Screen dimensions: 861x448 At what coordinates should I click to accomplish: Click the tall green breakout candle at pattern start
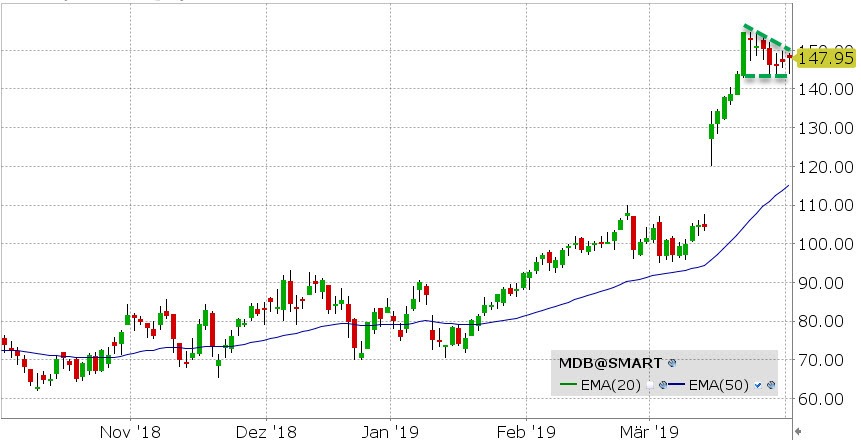coord(745,53)
